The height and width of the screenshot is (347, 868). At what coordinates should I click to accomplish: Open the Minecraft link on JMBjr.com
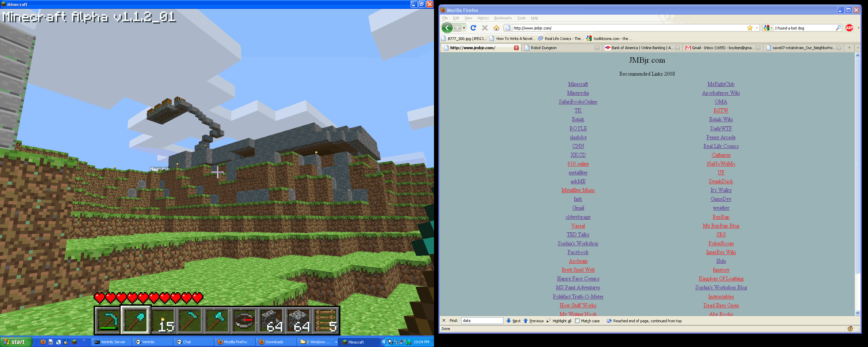pyautogui.click(x=578, y=84)
